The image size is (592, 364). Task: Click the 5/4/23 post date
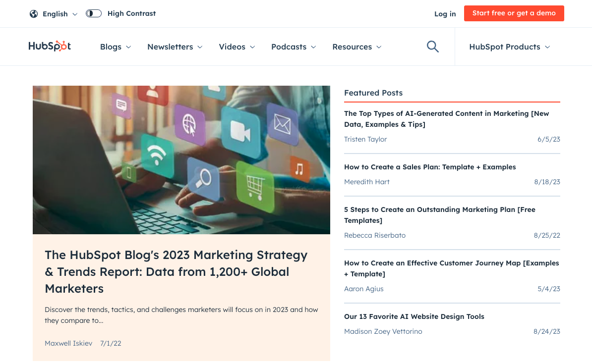548,289
